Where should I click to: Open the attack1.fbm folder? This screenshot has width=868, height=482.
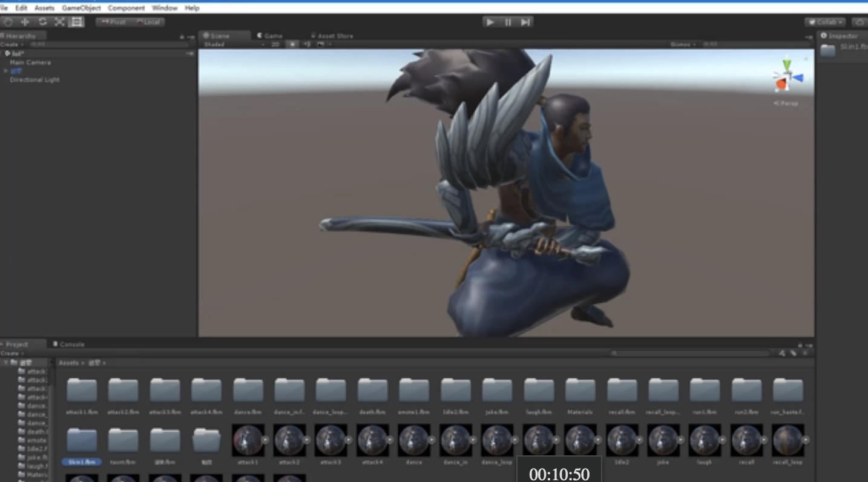pos(82,390)
